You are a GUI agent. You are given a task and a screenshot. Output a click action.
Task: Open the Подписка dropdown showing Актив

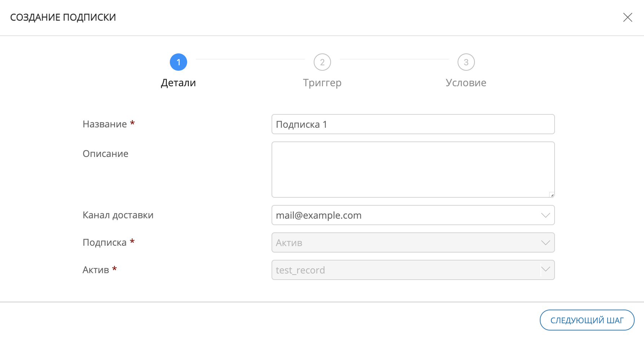413,242
